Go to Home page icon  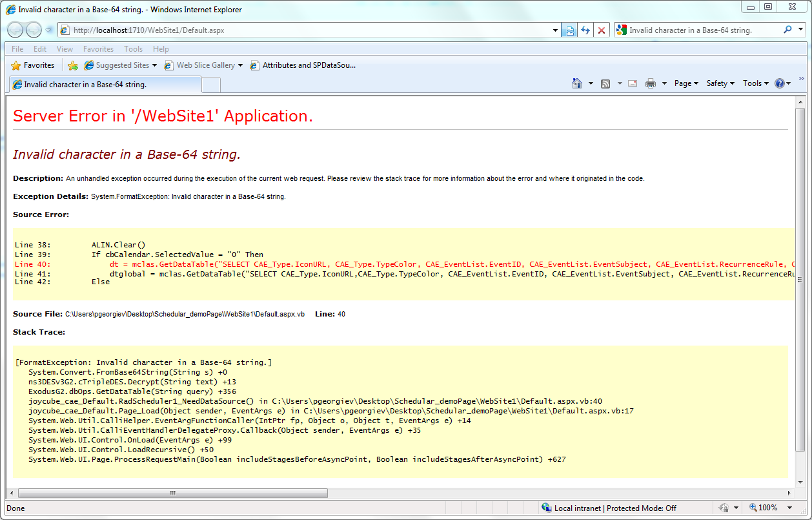578,83
